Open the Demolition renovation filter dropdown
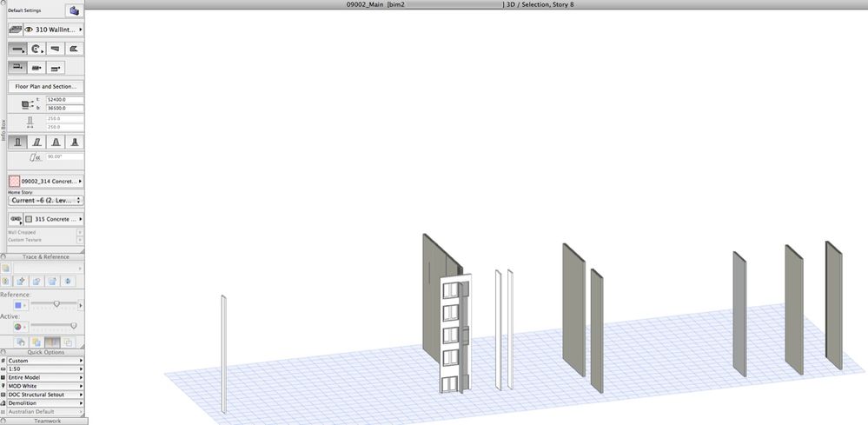868x425 pixels. point(45,403)
